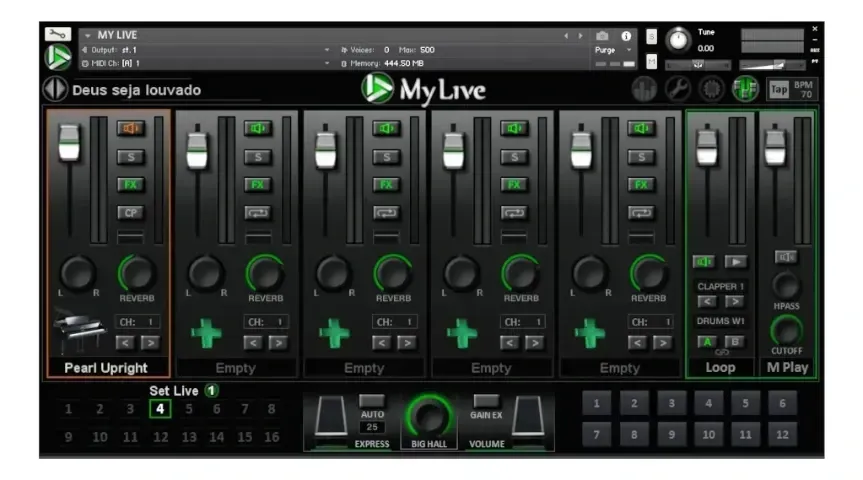Increase Pearl Upright MIDI channel arrow
Screen dimensions: 863x480
(150, 343)
